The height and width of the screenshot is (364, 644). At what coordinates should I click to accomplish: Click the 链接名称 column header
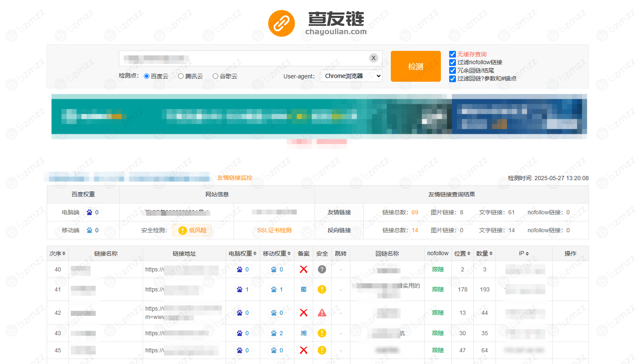[x=106, y=254]
